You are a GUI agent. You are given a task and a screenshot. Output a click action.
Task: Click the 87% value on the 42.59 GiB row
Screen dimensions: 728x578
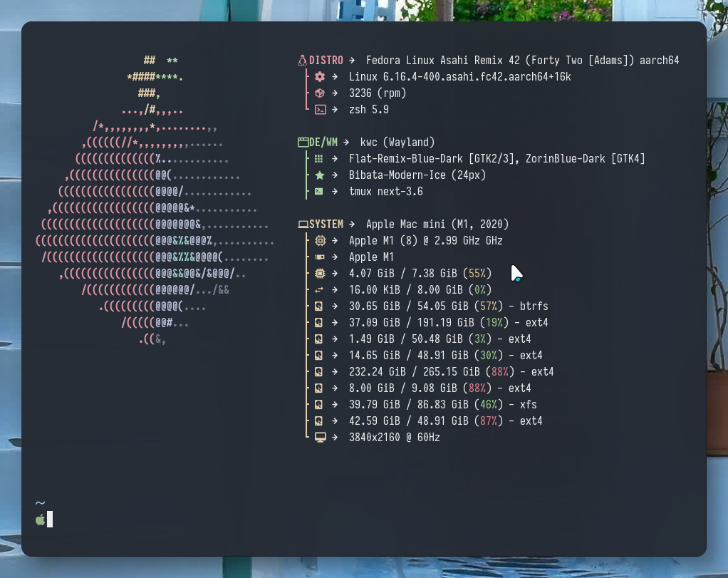(x=488, y=421)
